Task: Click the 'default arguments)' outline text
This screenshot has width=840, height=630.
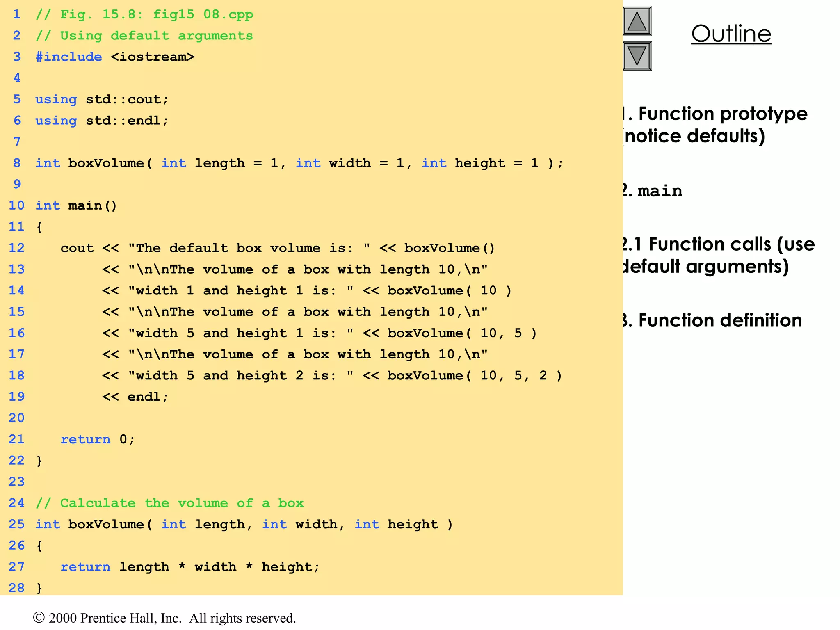Action: pos(706,267)
